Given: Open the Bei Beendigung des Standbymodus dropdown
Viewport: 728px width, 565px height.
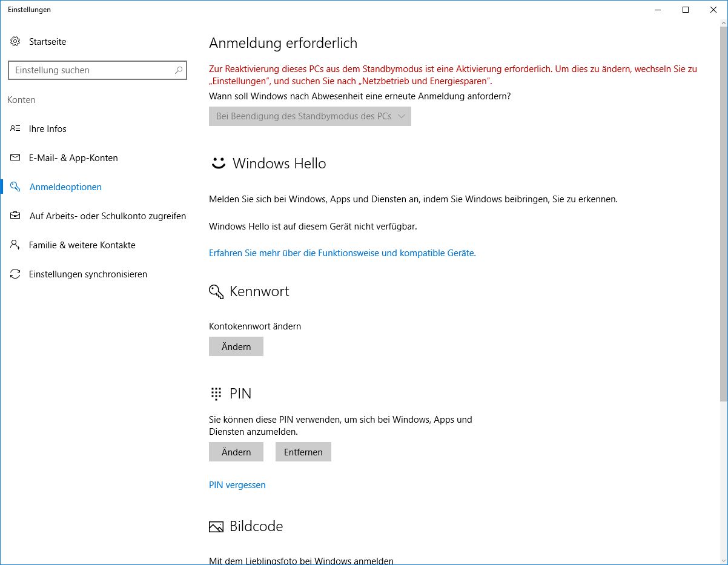Looking at the screenshot, I should [x=310, y=116].
